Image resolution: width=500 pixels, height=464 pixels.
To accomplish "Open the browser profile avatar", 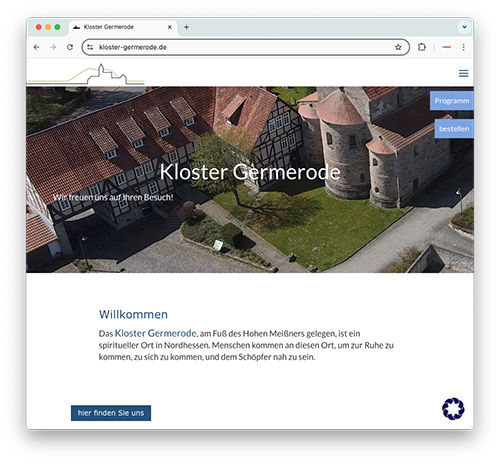I will pyautogui.click(x=447, y=47).
